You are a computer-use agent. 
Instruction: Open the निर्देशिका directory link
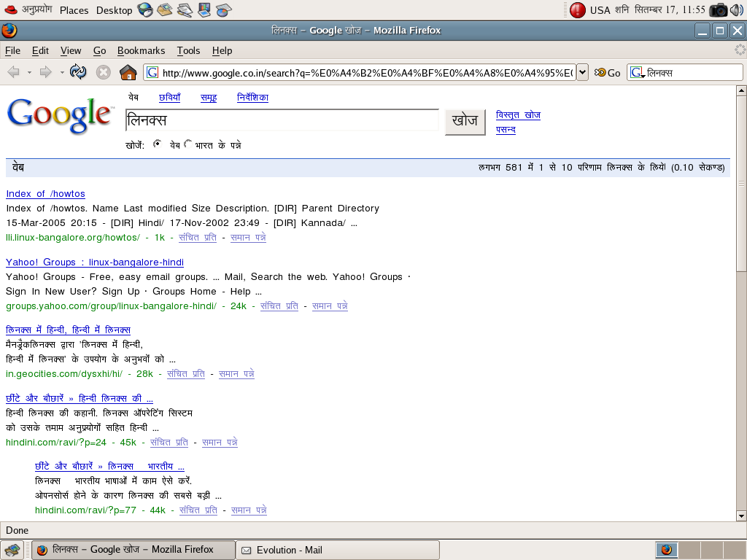point(252,98)
